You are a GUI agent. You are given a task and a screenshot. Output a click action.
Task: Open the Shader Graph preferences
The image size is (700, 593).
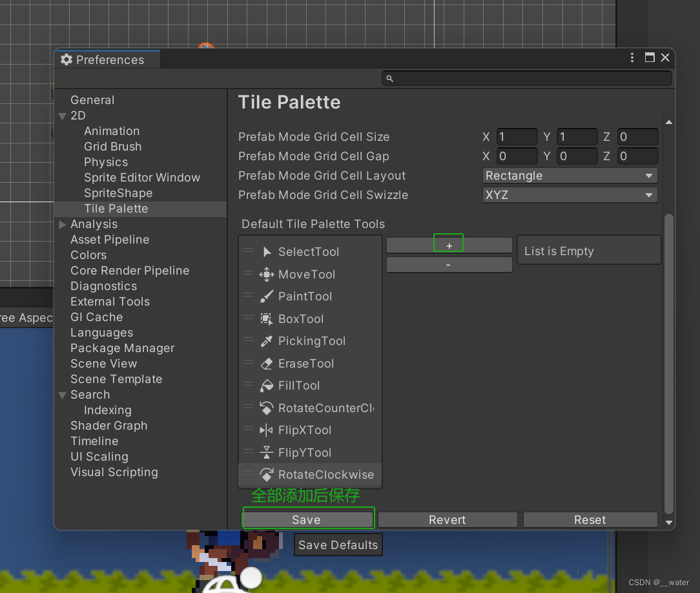click(109, 426)
